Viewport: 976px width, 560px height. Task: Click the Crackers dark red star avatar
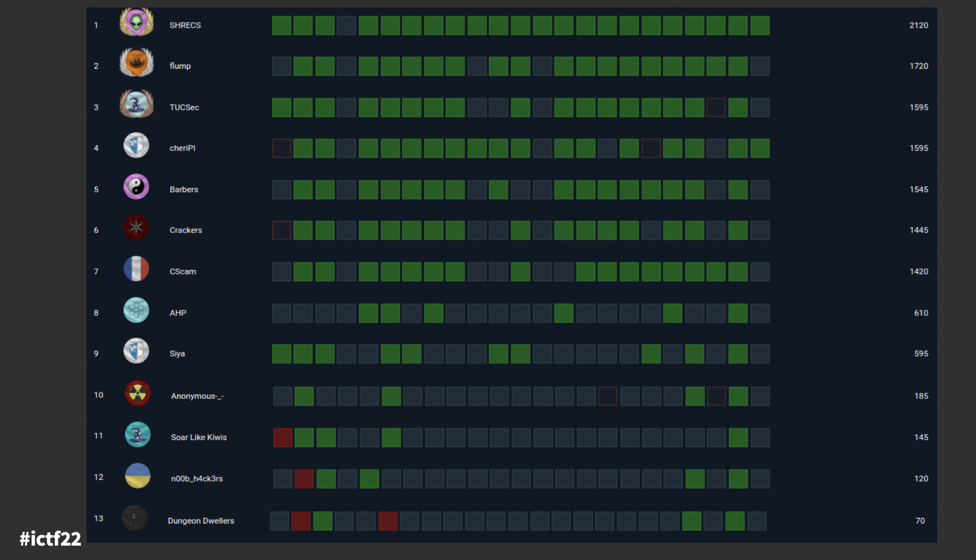coord(136,227)
